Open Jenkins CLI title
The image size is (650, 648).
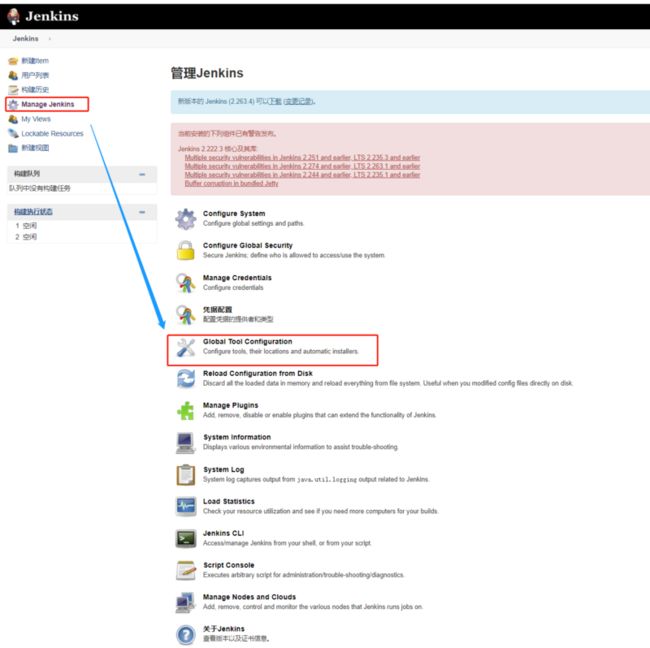pyautogui.click(x=223, y=534)
